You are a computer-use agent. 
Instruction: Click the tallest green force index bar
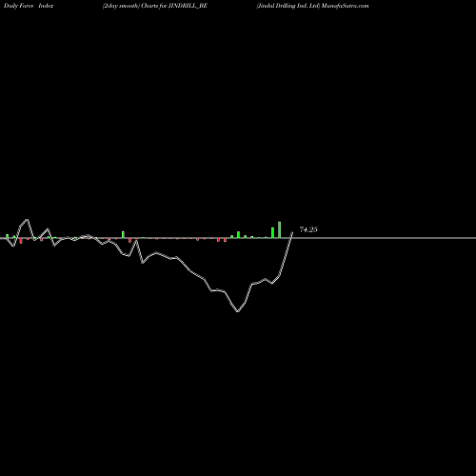[280, 229]
